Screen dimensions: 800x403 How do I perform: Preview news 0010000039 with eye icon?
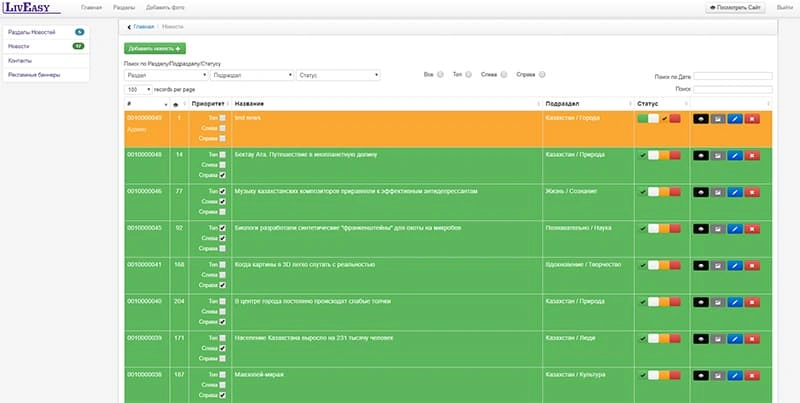(701, 339)
